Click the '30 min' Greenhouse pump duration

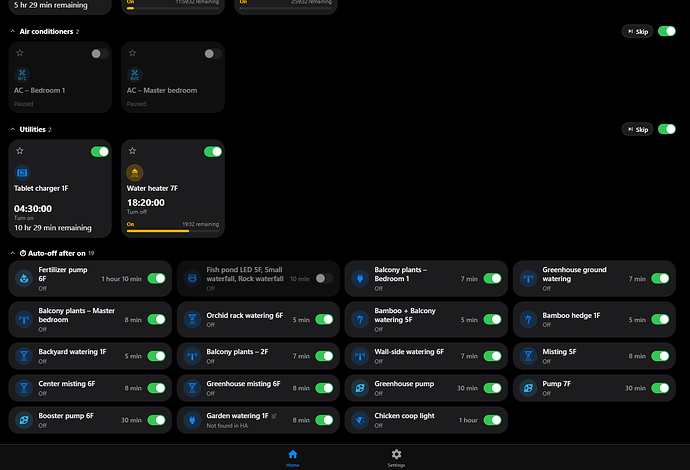tap(467, 388)
